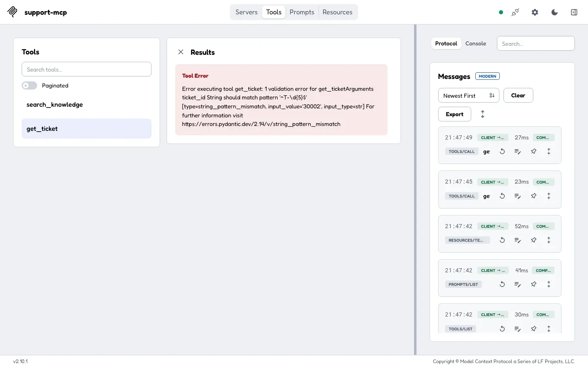Expand the 21:47:45 tools/call message

(x=549, y=196)
